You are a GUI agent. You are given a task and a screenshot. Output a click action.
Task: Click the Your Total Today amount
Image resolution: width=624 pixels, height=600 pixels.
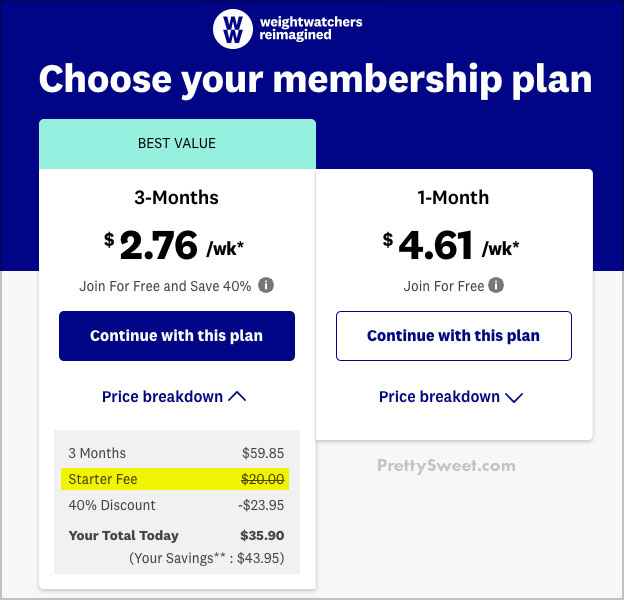262,536
